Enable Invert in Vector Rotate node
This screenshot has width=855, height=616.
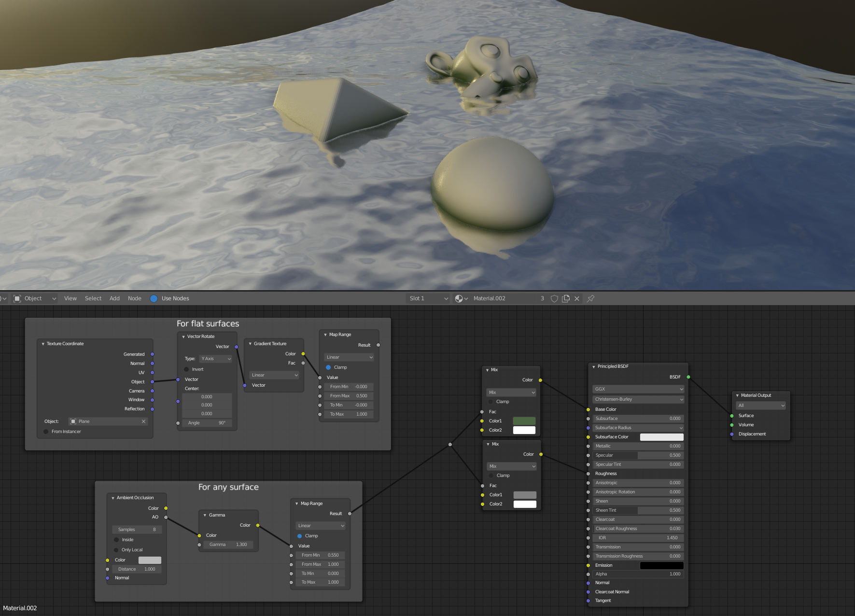pyautogui.click(x=186, y=369)
